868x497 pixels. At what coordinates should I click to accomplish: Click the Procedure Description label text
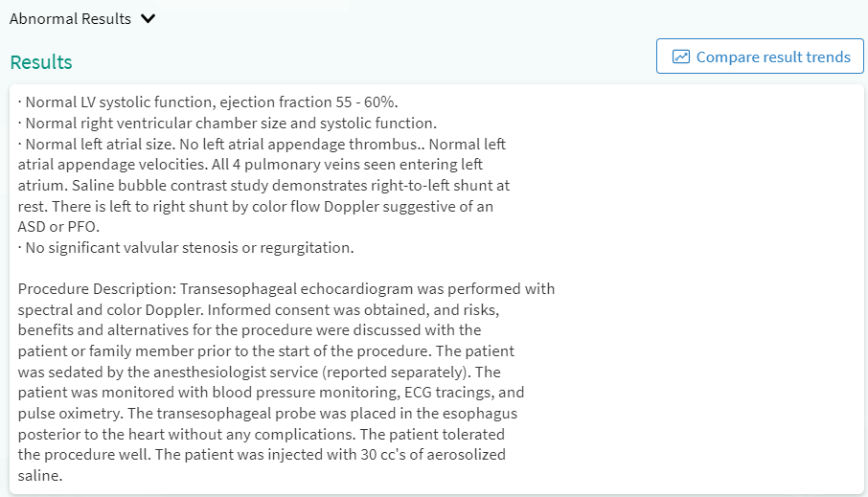coord(96,289)
